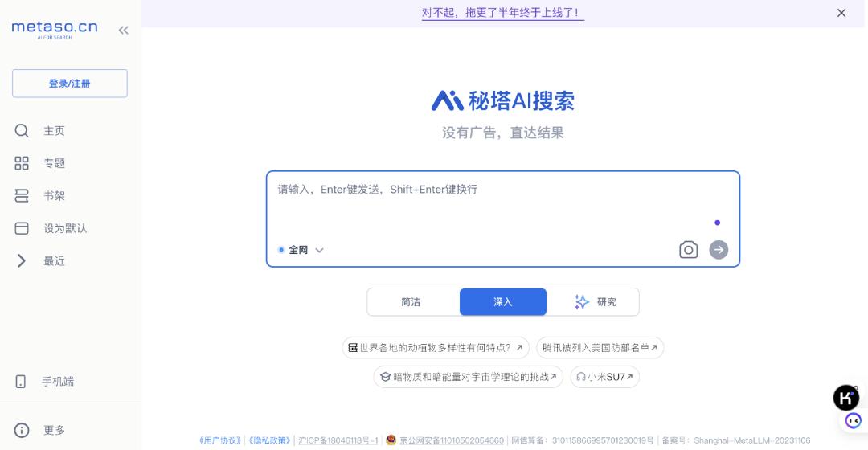868x450 pixels.
Task: Open the 全网 scope dropdown
Action: pos(301,250)
